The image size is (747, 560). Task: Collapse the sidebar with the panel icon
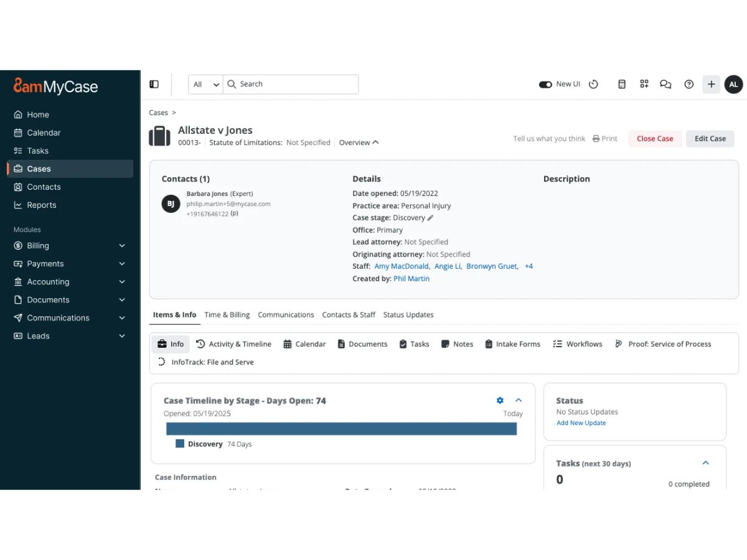[x=154, y=84]
